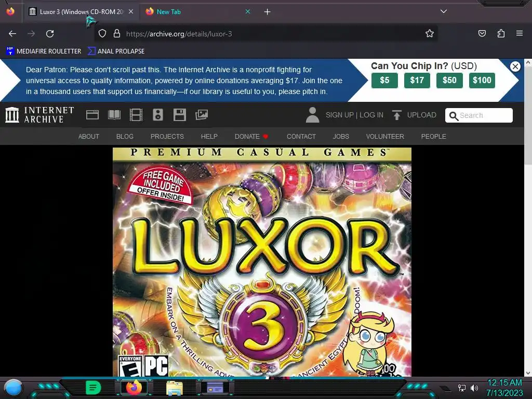This screenshot has width=532, height=399.
Task: Open the extensions puzzle icon
Action: tap(501, 34)
